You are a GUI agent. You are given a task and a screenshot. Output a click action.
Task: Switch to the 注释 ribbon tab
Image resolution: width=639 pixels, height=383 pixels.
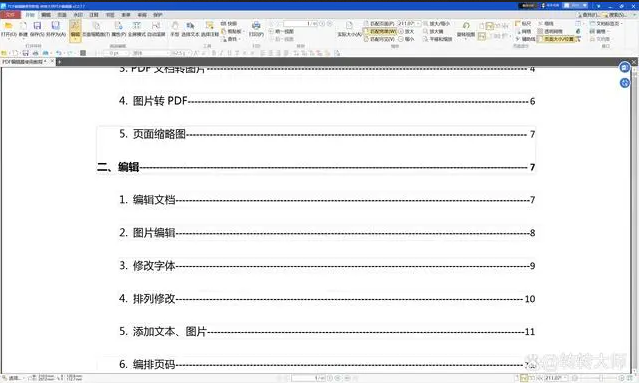click(94, 15)
